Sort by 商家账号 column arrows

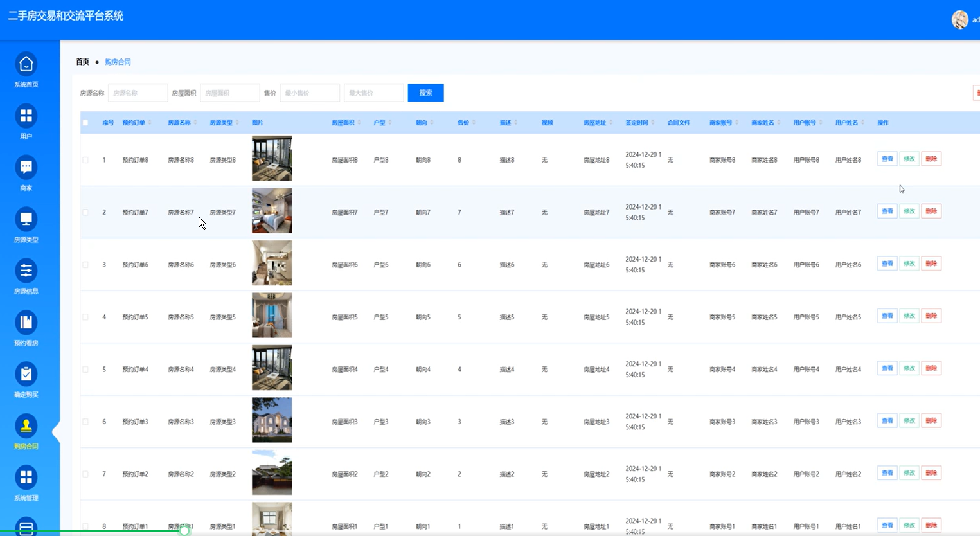click(x=737, y=123)
